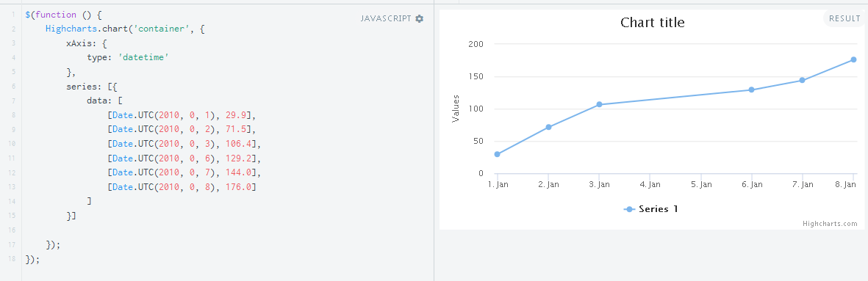Click the 50 y-axis label
Viewport: 868px width, 281px height.
pyautogui.click(x=478, y=142)
